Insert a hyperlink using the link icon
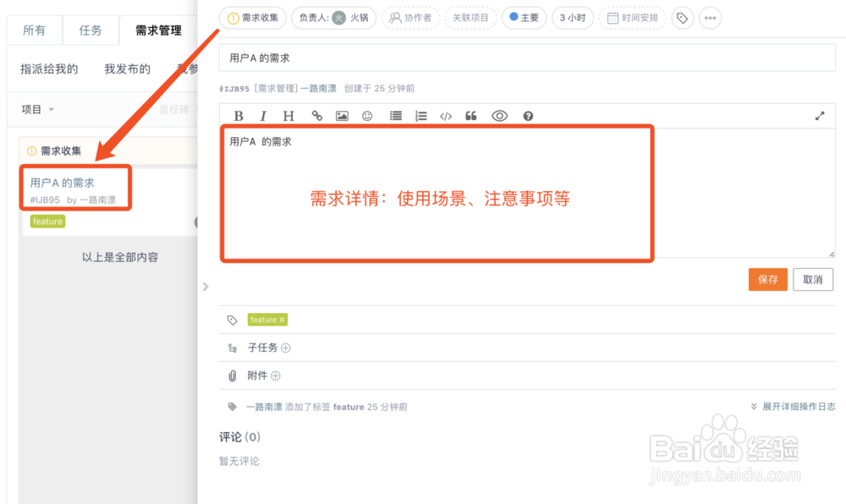The image size is (846, 504). pyautogui.click(x=317, y=116)
